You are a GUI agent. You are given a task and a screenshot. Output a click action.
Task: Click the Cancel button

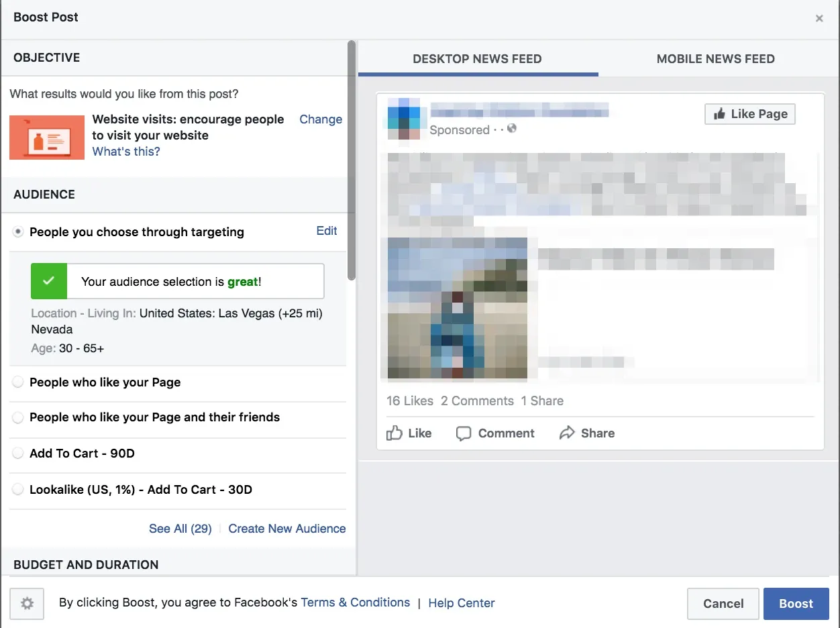pyautogui.click(x=723, y=604)
